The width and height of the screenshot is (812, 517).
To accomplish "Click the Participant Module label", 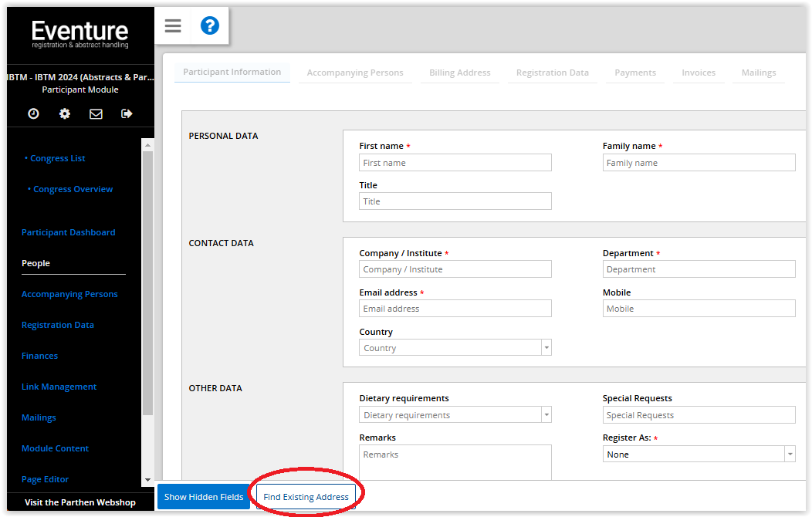I will coord(80,90).
